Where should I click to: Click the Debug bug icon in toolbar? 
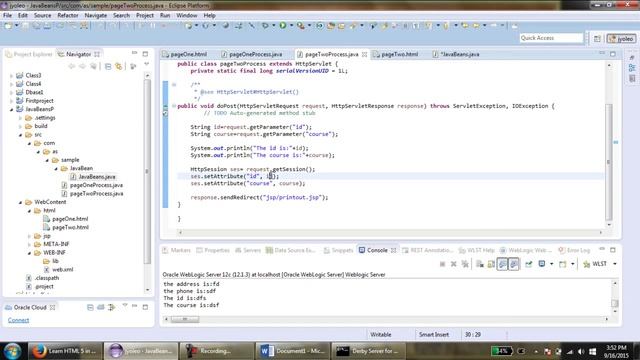coord(265,26)
